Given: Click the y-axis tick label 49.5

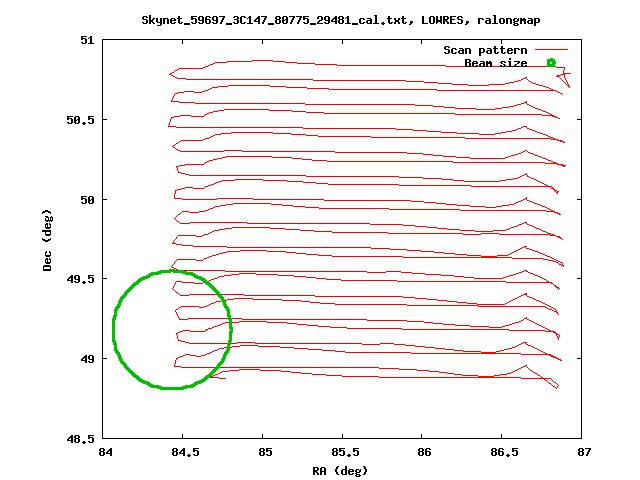Looking at the screenshot, I should pos(80,279).
